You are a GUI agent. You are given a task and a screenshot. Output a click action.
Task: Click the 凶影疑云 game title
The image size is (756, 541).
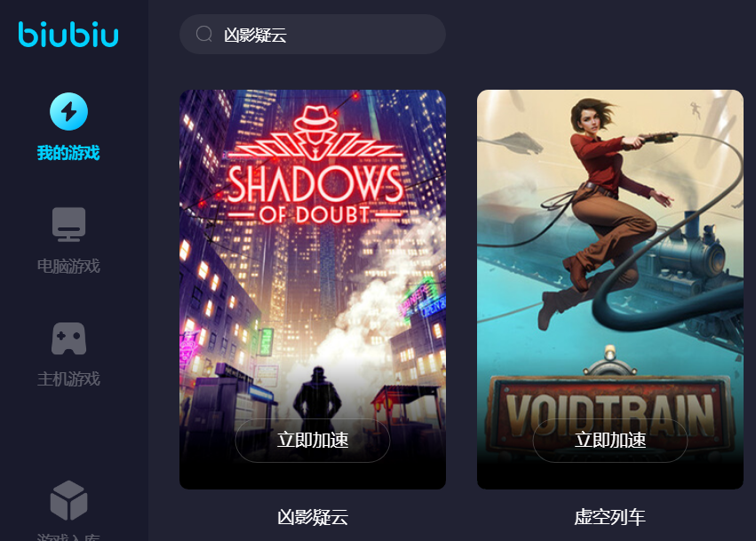[x=313, y=517]
